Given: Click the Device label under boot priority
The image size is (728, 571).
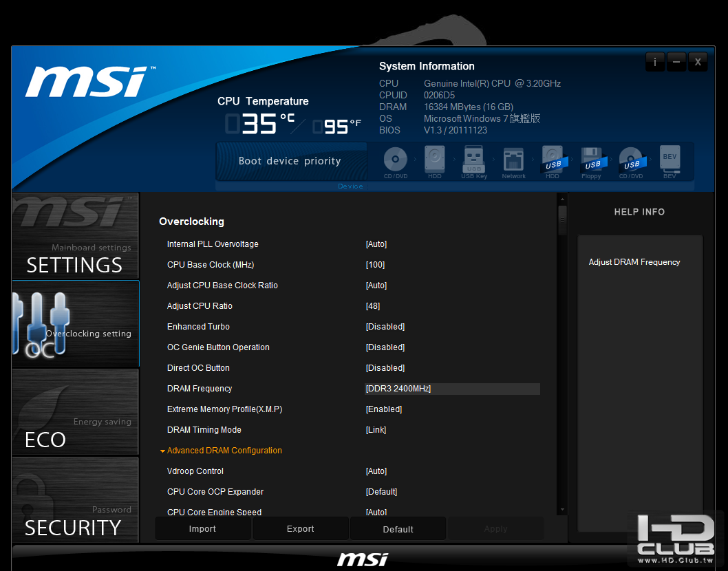Looking at the screenshot, I should pyautogui.click(x=350, y=186).
